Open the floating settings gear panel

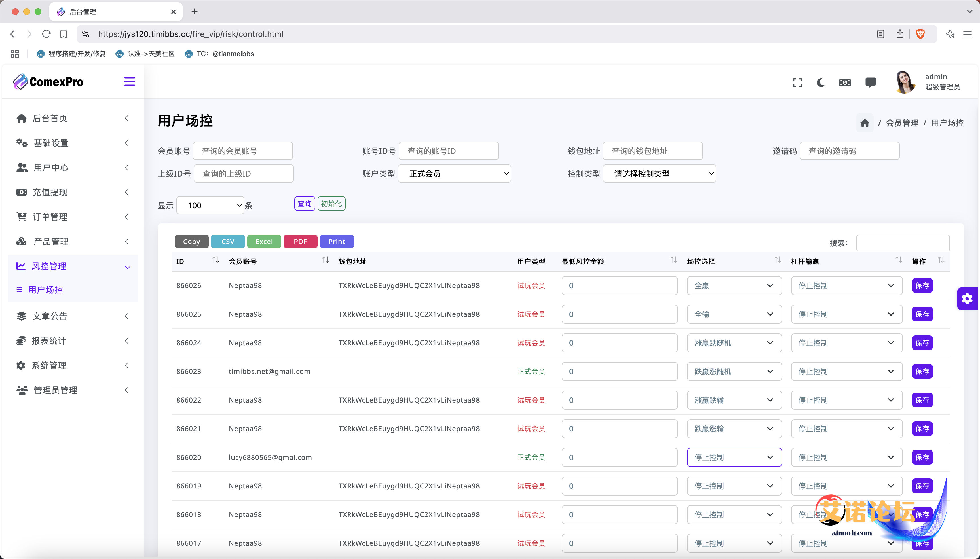pyautogui.click(x=967, y=299)
